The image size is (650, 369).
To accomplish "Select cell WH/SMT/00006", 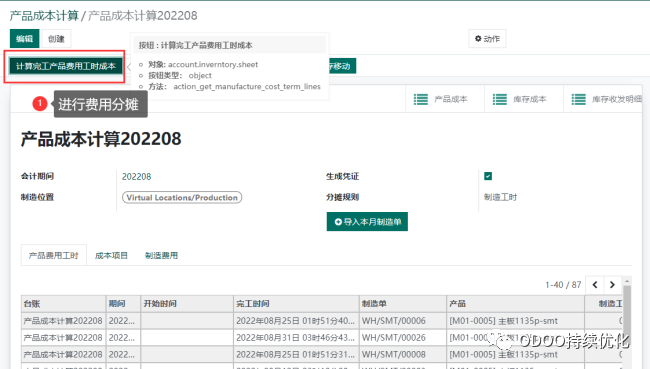I will click(403, 321).
